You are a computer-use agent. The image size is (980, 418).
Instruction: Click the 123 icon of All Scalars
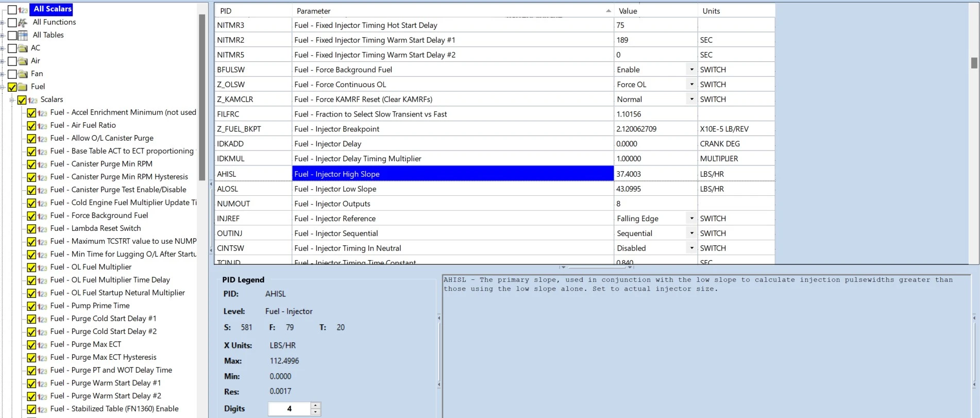[x=23, y=10]
